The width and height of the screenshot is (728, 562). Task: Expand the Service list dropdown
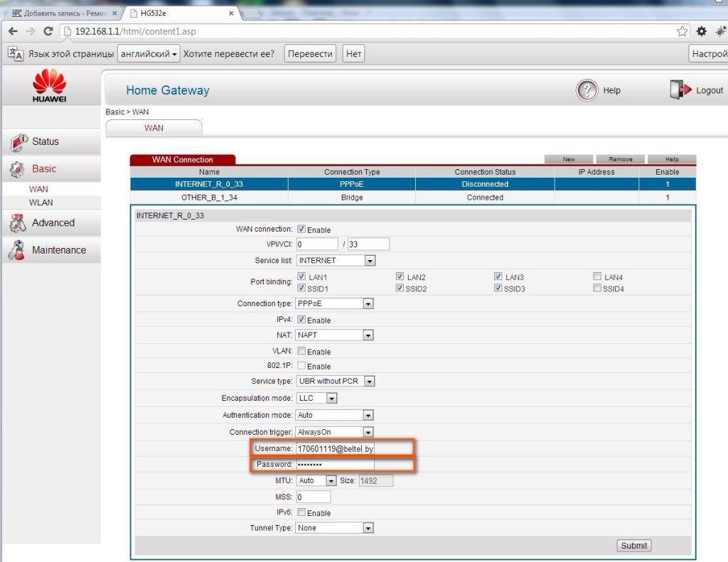point(336,261)
